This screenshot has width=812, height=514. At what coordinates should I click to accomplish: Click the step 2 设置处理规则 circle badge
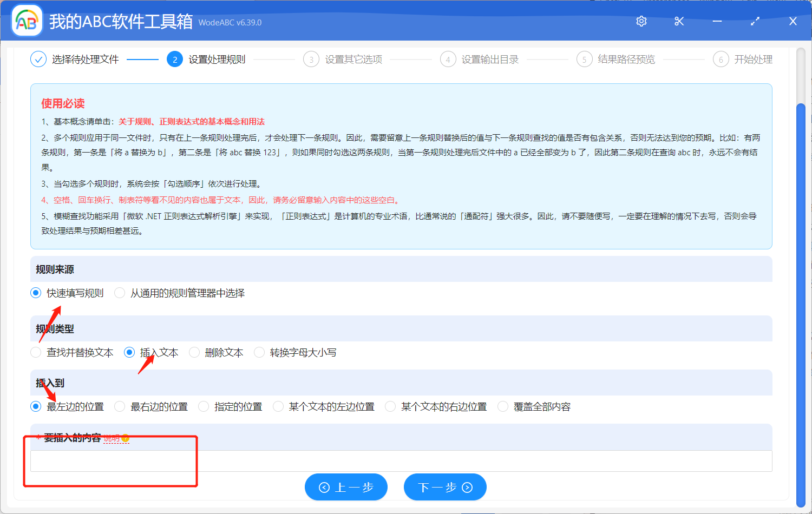click(175, 59)
